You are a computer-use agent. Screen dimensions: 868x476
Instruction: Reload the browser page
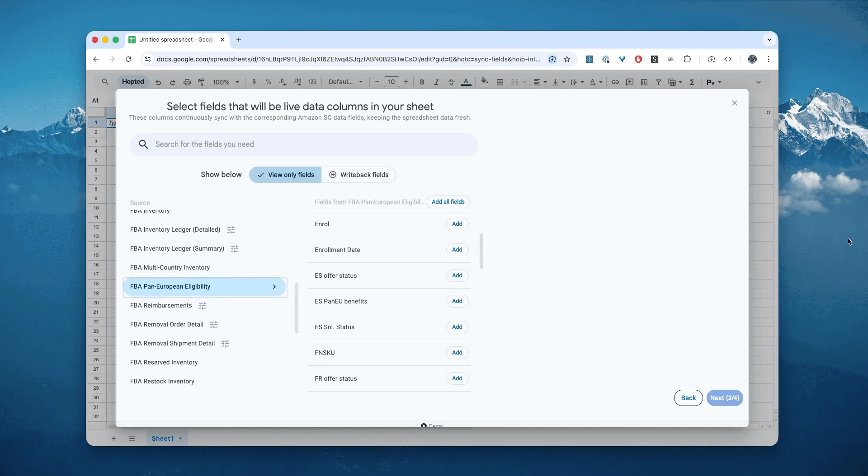click(128, 59)
